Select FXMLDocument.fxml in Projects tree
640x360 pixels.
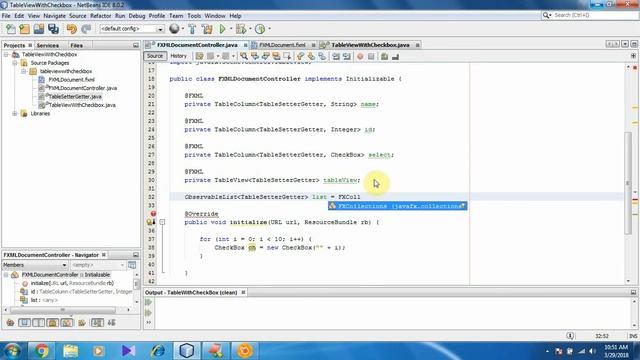tap(71, 80)
